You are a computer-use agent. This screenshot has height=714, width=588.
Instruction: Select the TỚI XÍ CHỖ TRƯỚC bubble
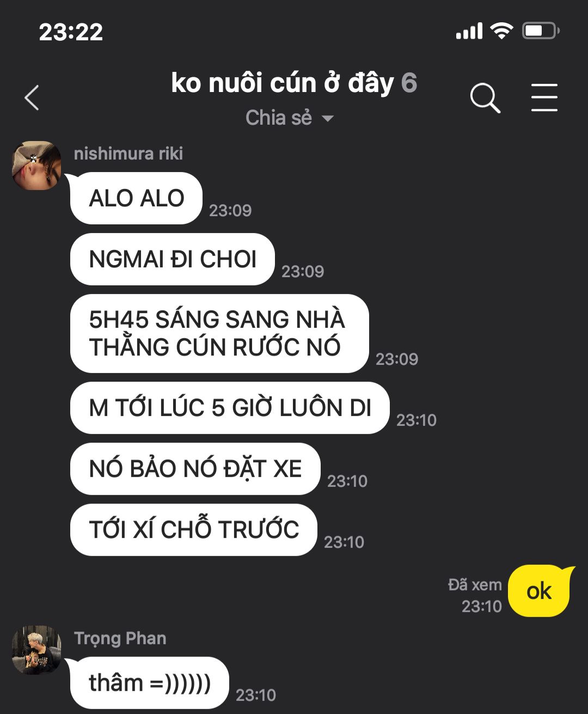tap(194, 530)
